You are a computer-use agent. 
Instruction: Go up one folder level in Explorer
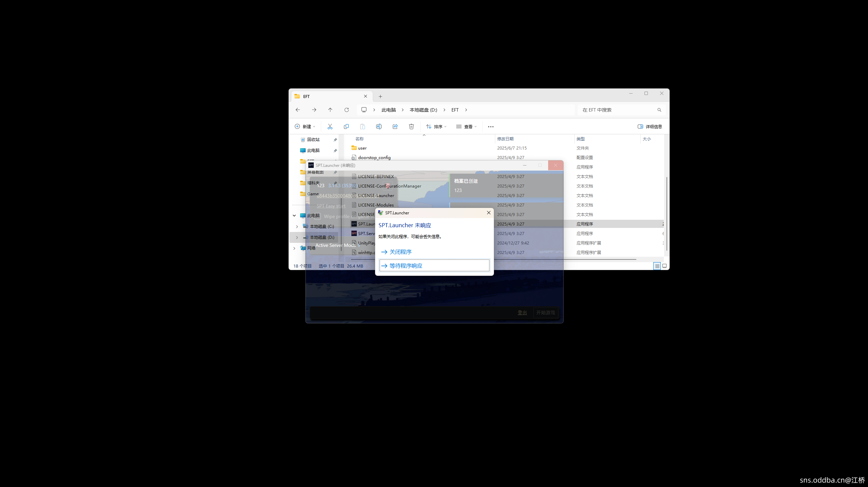point(330,110)
